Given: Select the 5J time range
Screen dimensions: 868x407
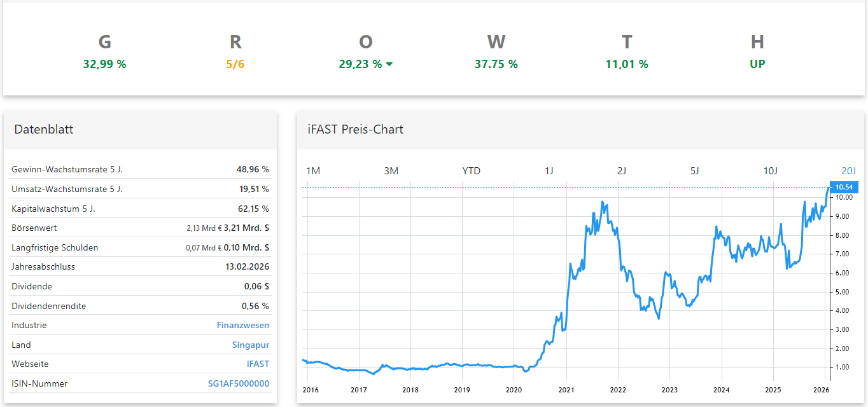Looking at the screenshot, I should pyautogui.click(x=694, y=170).
